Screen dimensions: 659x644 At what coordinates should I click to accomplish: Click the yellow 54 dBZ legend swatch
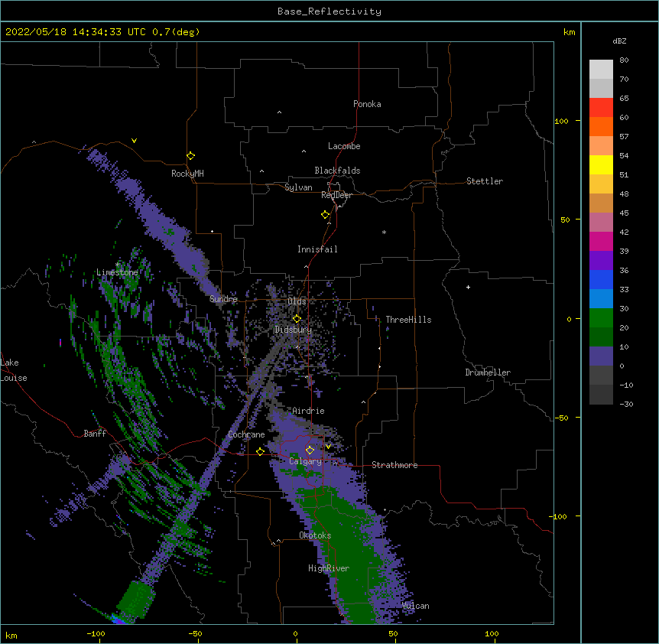(601, 164)
